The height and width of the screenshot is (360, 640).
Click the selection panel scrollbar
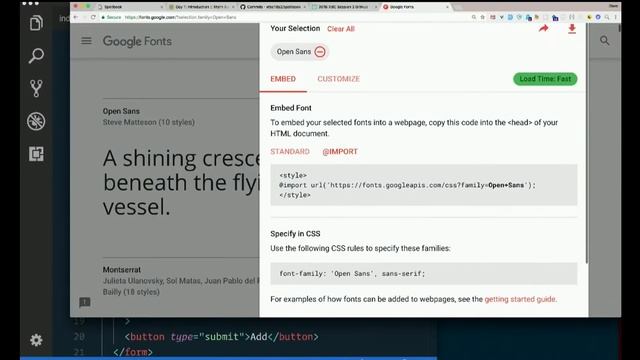[x=587, y=143]
